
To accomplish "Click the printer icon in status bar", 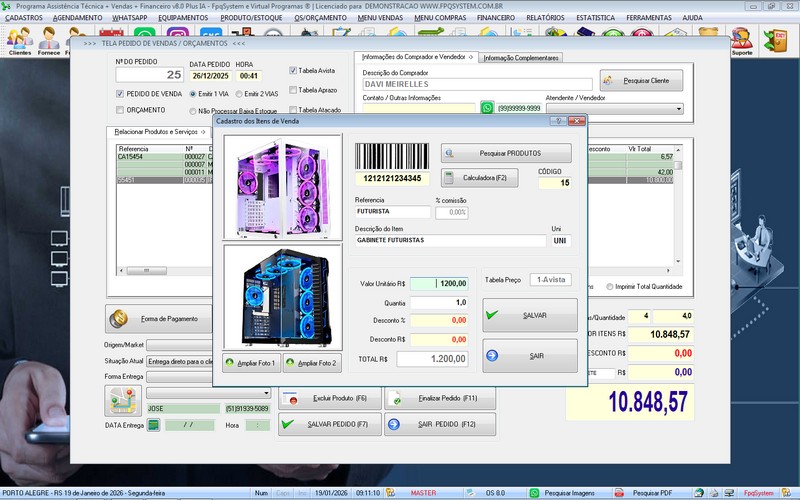I will (x=714, y=493).
